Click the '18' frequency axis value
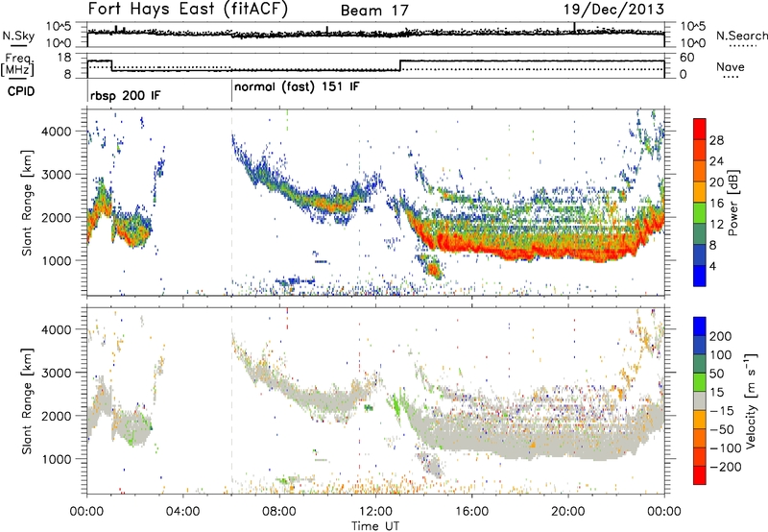This screenshot has height=532, width=768. click(x=64, y=58)
